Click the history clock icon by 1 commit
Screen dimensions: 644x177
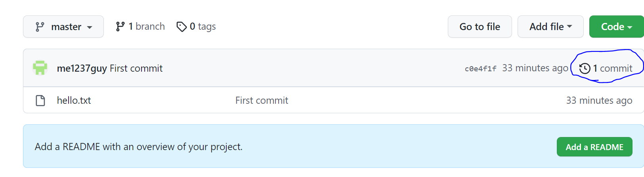(x=585, y=69)
